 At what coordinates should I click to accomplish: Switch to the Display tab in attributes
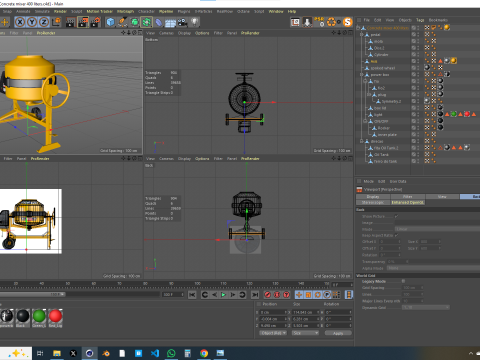373,197
